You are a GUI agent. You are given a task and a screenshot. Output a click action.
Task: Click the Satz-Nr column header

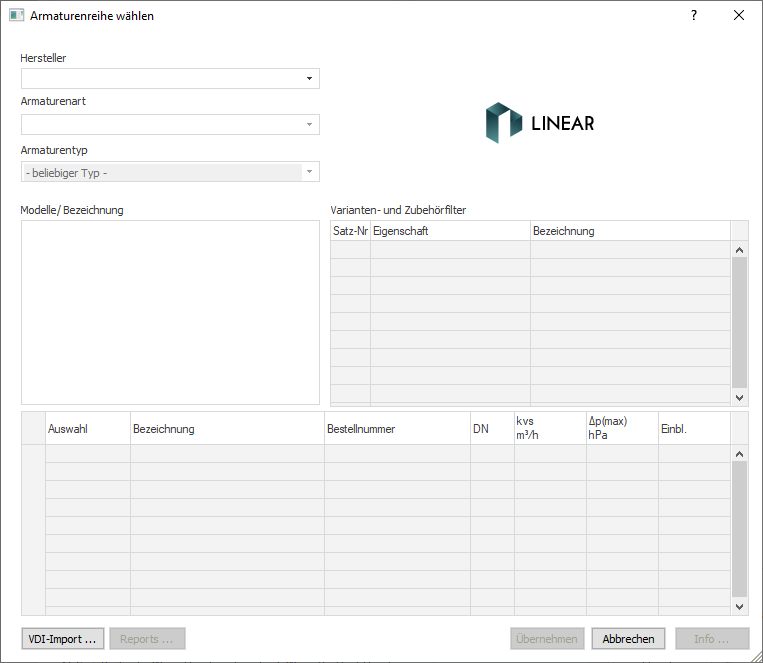click(x=350, y=231)
